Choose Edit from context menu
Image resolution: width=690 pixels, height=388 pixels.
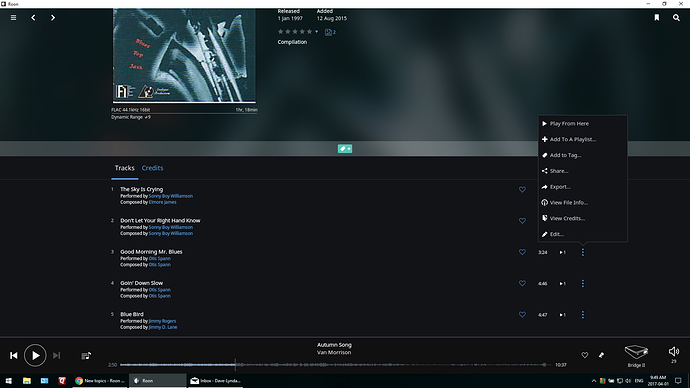(583, 234)
